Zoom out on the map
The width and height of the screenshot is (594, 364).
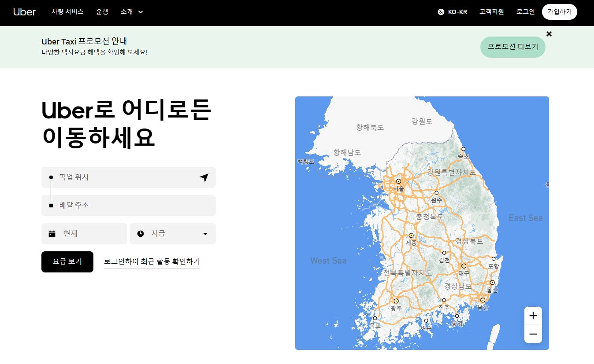(x=533, y=334)
